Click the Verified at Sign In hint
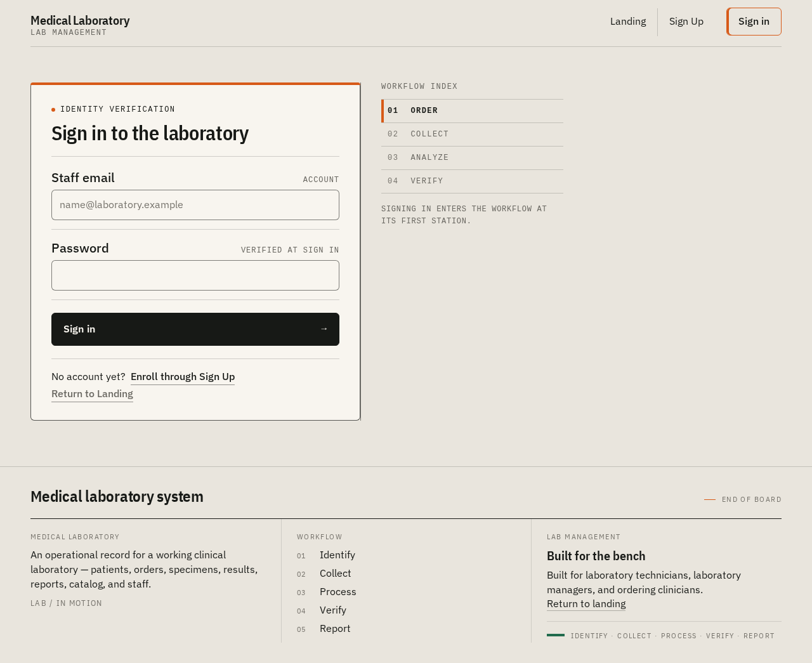Image resolution: width=812 pixels, height=663 pixels. pos(290,250)
